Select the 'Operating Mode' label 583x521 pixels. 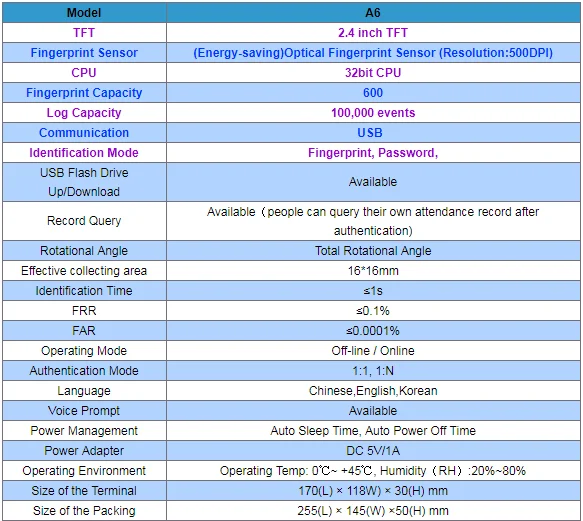coord(84,351)
